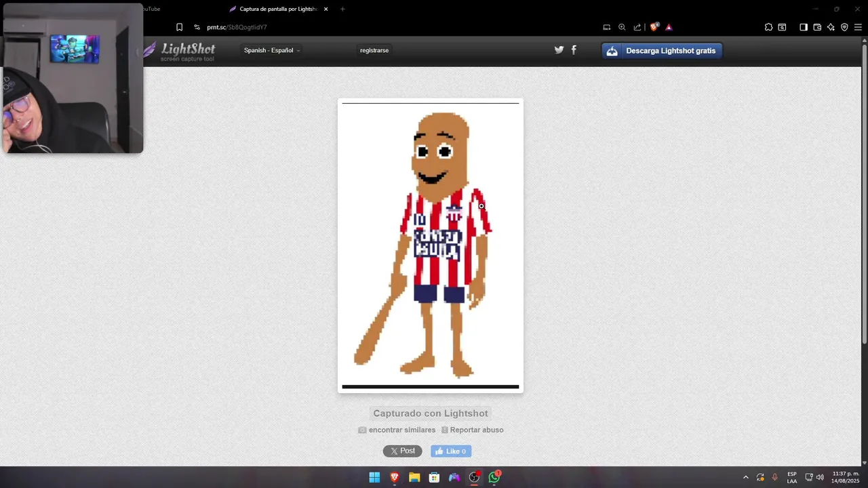This screenshot has width=868, height=488.
Task: Open the browser extensions puzzle icon
Action: point(768,27)
